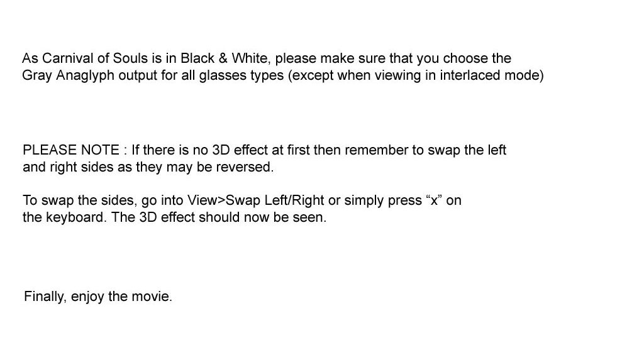The image size is (644, 355).
Task: Click the words 'interlaced mode'
Action: (492, 76)
